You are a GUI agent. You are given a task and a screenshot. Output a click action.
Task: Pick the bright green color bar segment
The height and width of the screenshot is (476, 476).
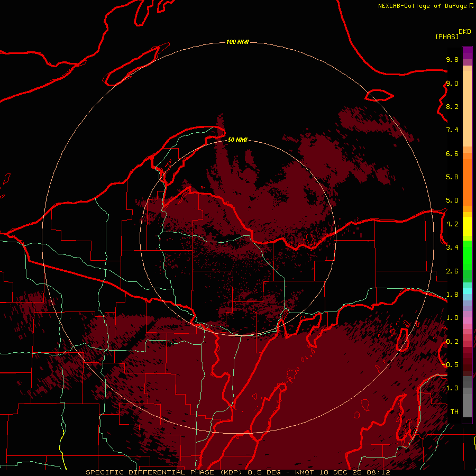click(467, 255)
